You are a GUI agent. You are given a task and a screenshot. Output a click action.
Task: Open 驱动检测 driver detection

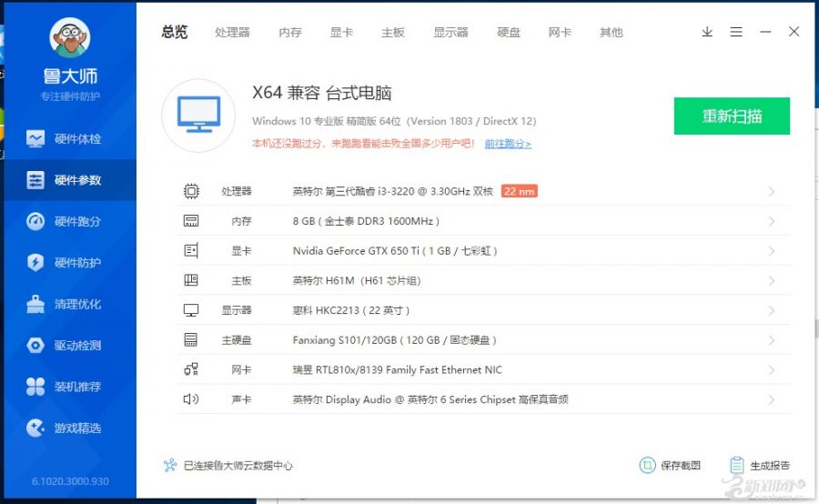(70, 345)
